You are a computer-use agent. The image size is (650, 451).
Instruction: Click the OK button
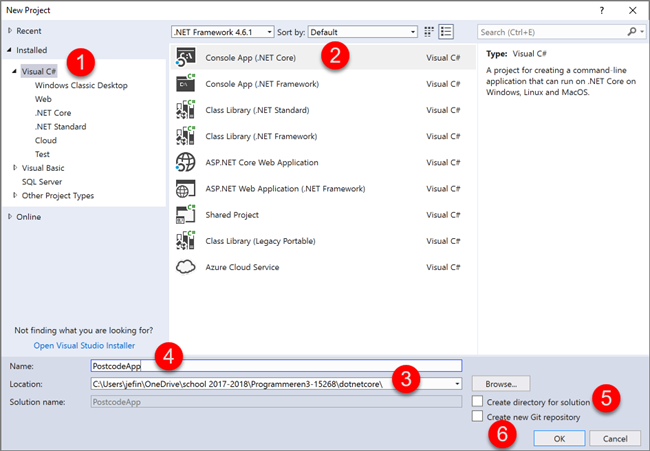559,439
